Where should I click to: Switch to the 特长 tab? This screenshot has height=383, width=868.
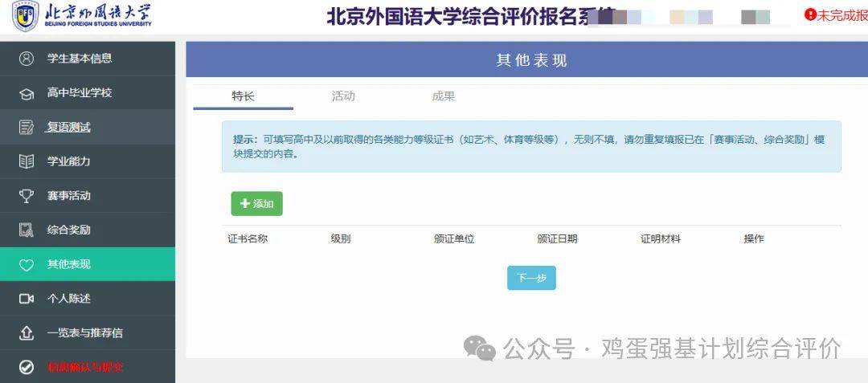point(243,96)
